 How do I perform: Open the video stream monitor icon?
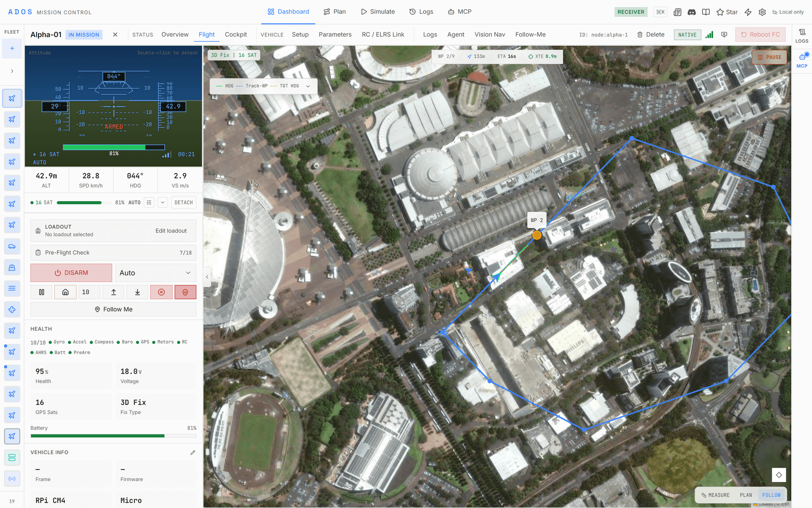724,35
